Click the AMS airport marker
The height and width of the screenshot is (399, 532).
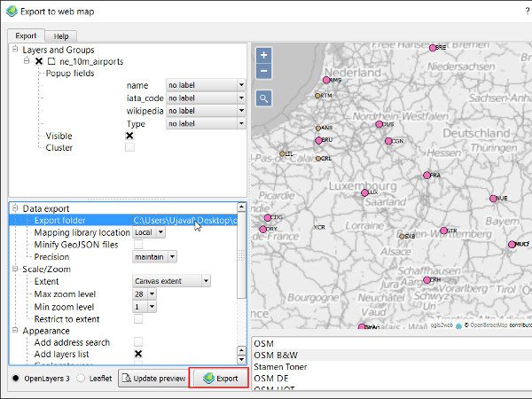pyautogui.click(x=326, y=80)
